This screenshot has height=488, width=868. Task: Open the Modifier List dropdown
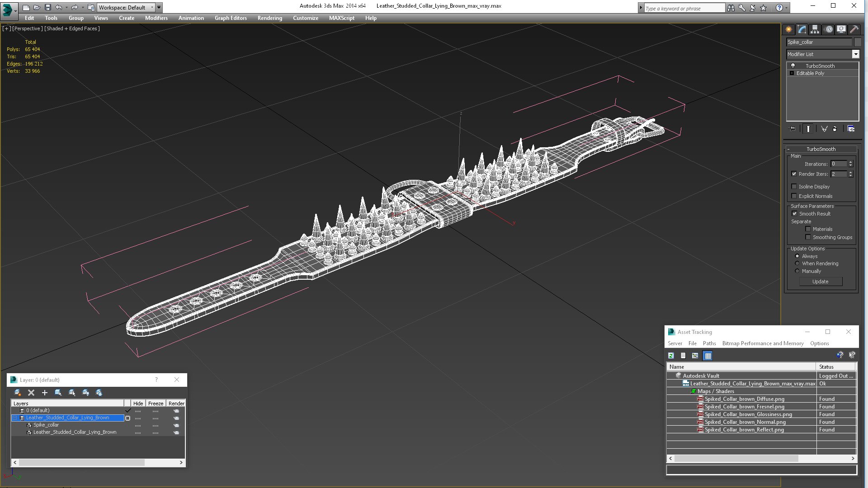pos(855,54)
